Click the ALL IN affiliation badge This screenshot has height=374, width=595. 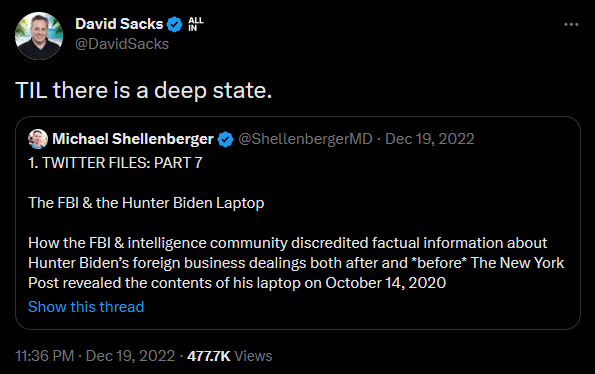pyautogui.click(x=195, y=24)
